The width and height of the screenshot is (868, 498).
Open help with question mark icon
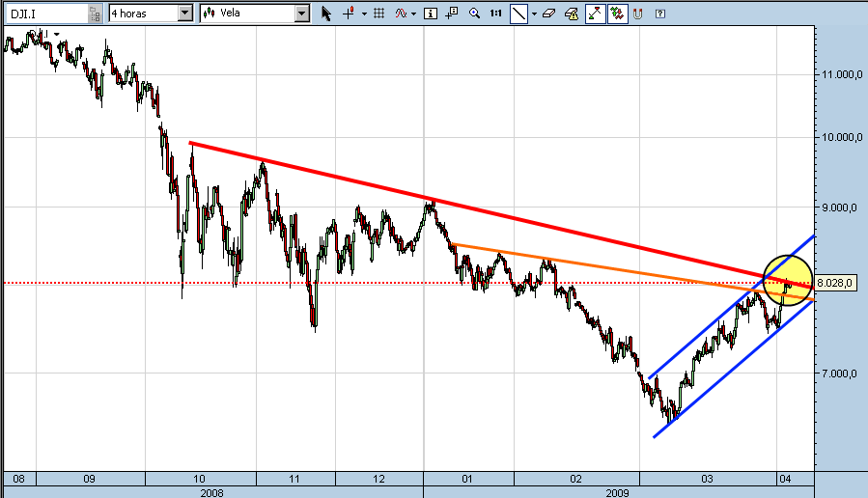point(660,14)
